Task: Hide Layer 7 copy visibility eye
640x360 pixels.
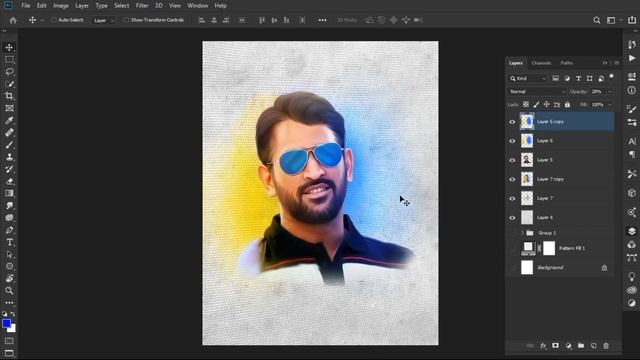Action: tap(512, 179)
